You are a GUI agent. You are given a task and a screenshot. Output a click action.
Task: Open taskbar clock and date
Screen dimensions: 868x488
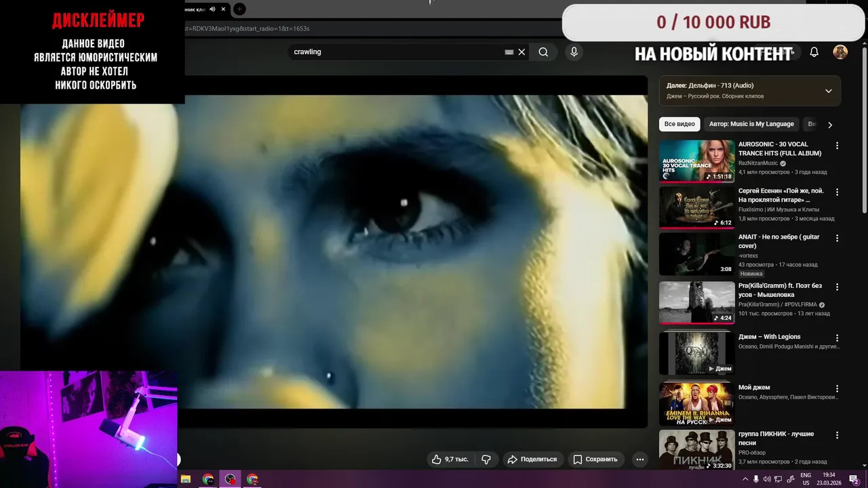pyautogui.click(x=829, y=479)
